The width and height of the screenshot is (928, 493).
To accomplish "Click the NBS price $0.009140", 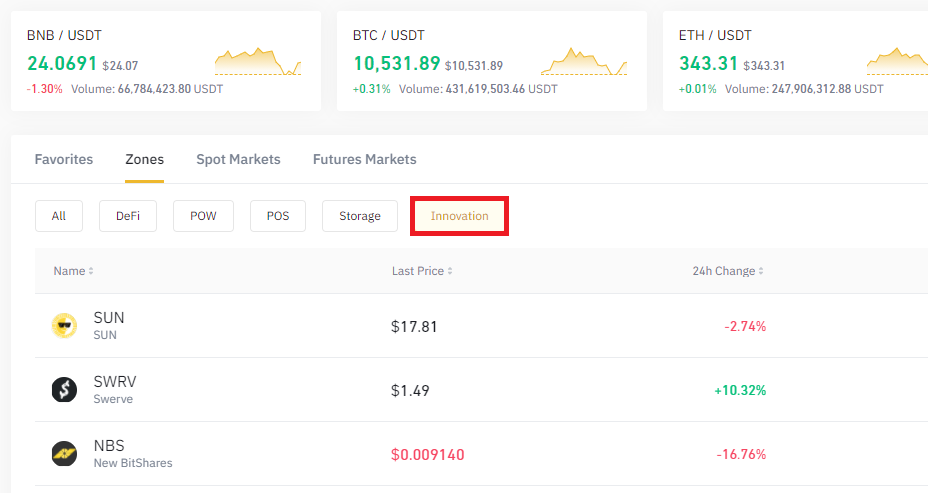I will (x=427, y=455).
